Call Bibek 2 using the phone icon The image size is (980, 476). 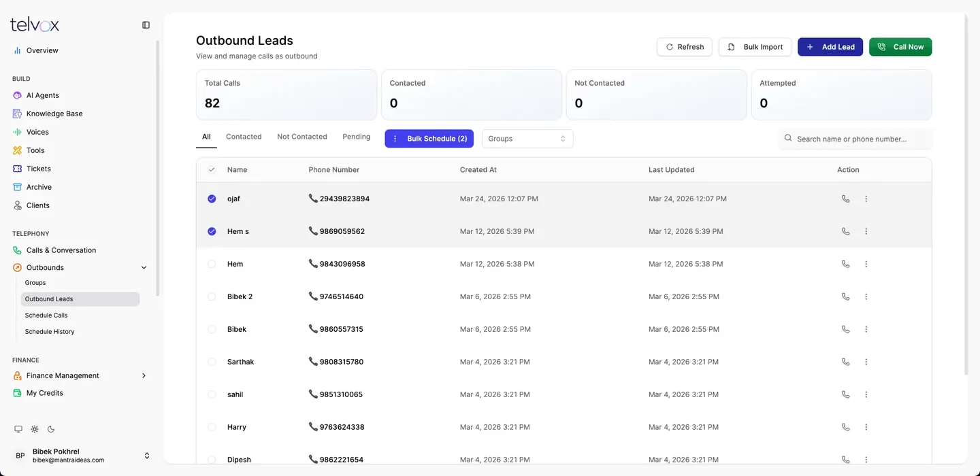point(846,296)
